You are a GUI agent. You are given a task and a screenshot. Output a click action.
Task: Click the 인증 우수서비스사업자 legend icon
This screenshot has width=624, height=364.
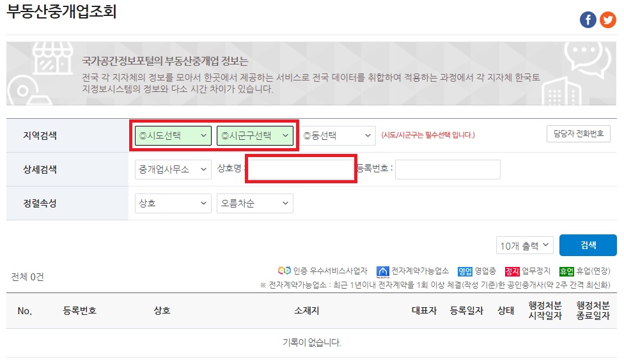[x=284, y=271]
